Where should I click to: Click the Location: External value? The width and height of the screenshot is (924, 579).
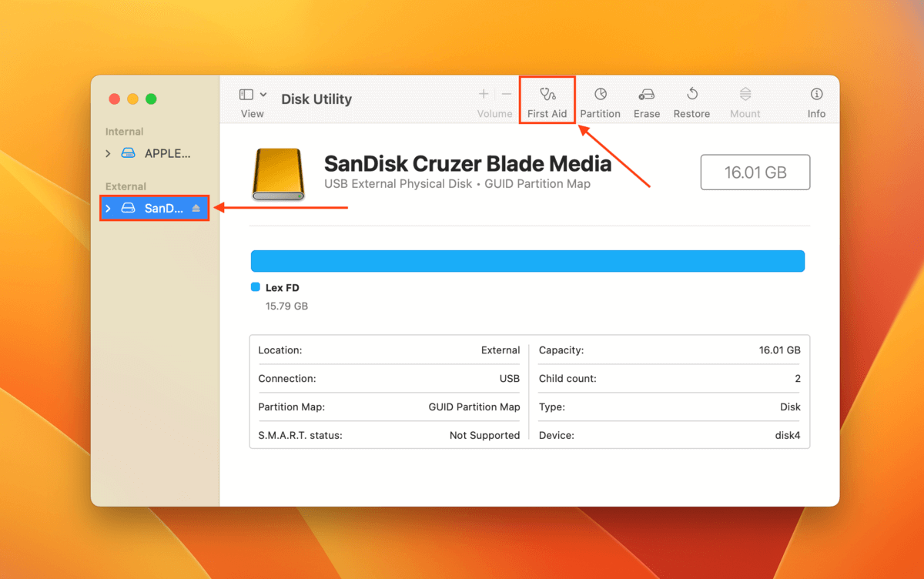click(x=500, y=350)
